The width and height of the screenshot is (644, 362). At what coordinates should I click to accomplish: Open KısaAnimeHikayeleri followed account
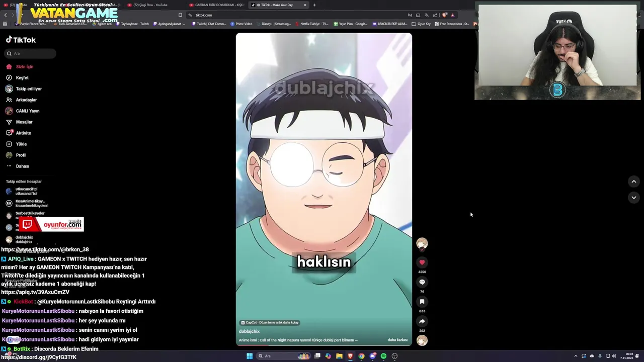(x=26, y=203)
